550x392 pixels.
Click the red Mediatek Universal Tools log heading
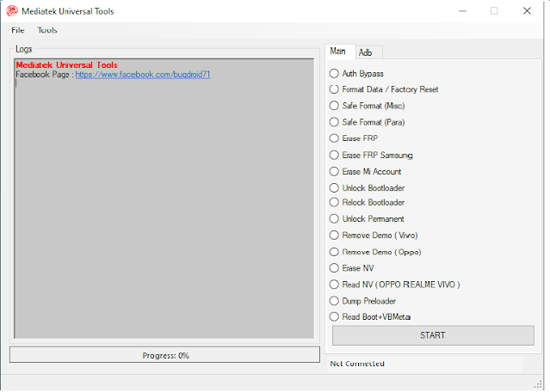pos(66,65)
